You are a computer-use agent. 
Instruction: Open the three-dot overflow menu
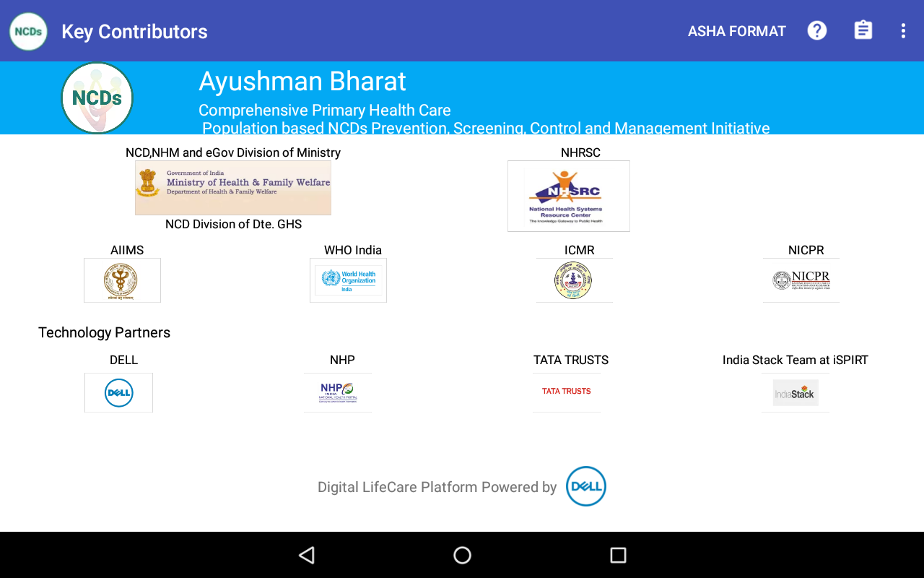point(903,30)
